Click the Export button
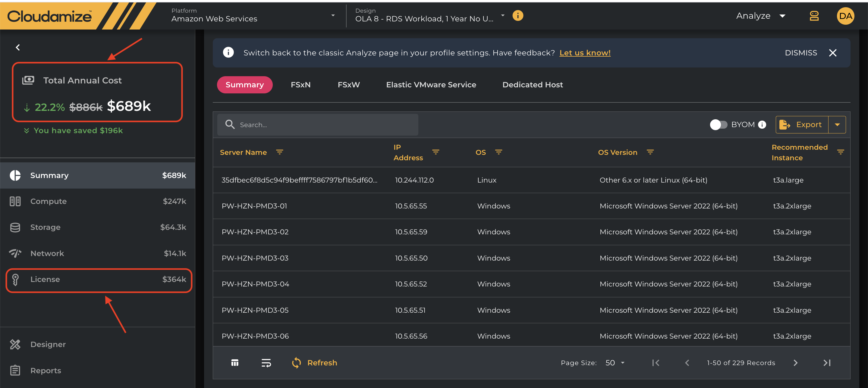This screenshot has height=388, width=868. (802, 125)
